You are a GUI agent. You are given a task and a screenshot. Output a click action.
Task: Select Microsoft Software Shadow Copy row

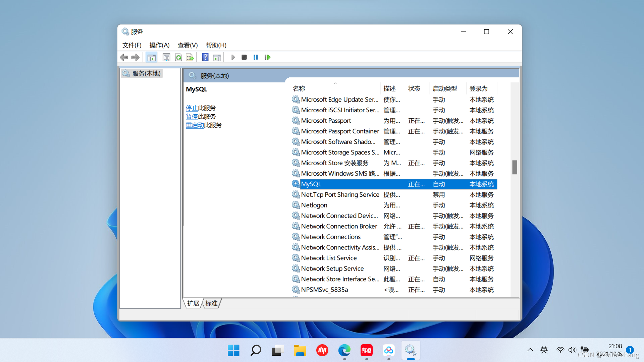(394, 142)
